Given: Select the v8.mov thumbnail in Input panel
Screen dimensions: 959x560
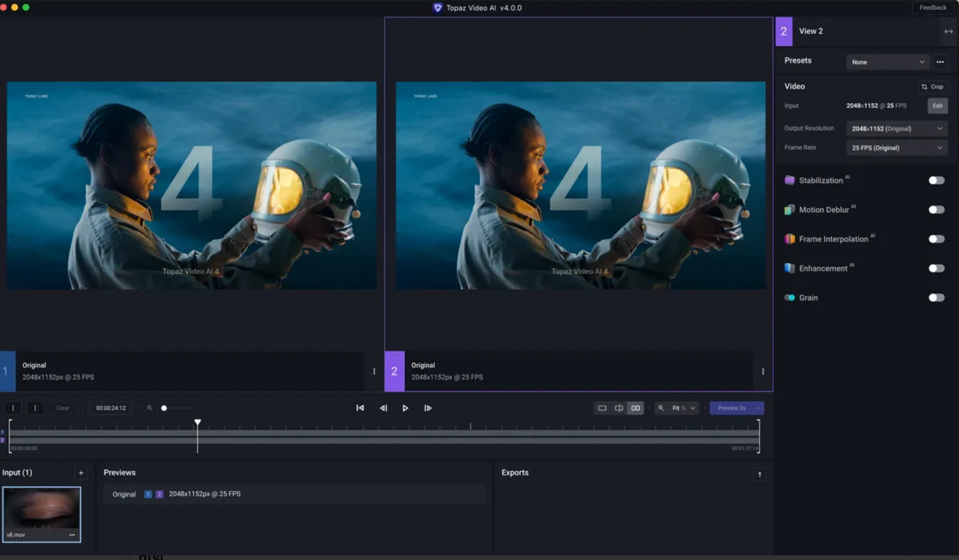Looking at the screenshot, I should [42, 513].
